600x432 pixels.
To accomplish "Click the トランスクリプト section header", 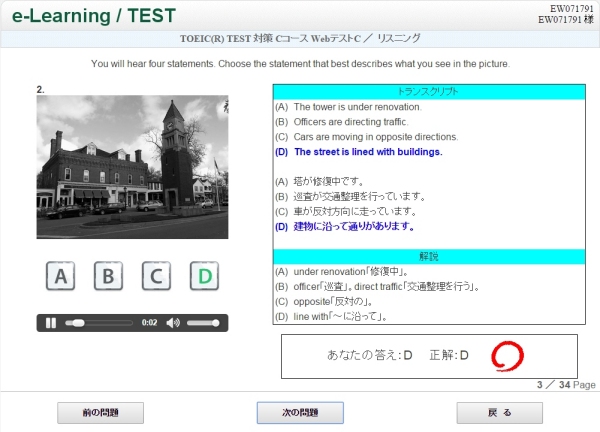I will [x=429, y=92].
